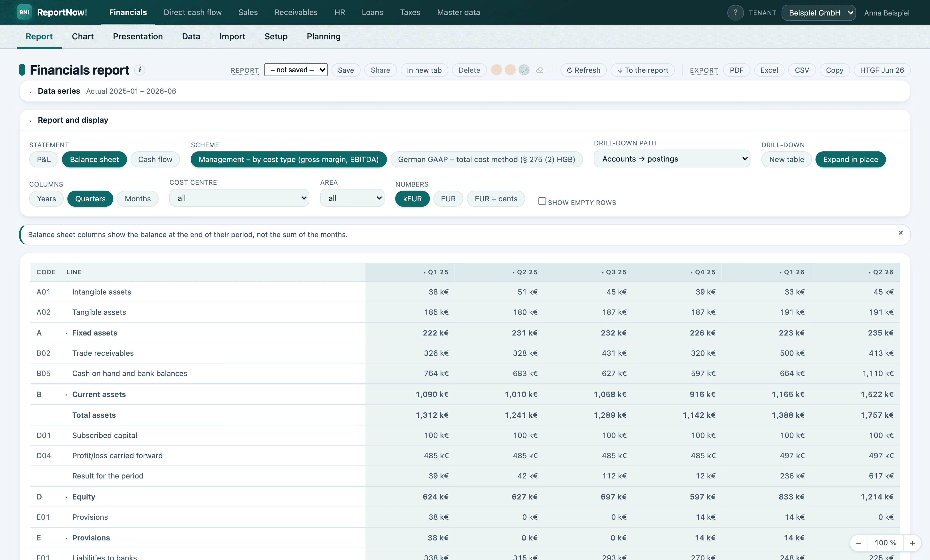930x560 pixels.
Task: Switch to the Chart tab
Action: click(83, 36)
